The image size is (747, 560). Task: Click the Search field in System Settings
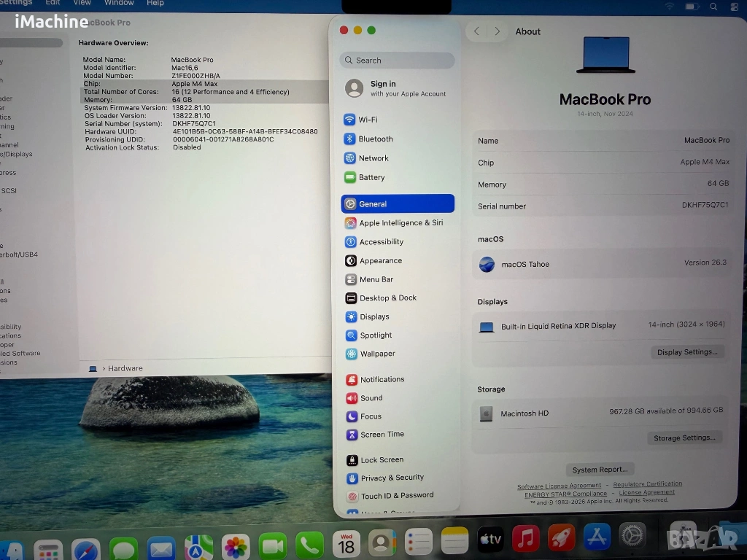click(x=398, y=61)
